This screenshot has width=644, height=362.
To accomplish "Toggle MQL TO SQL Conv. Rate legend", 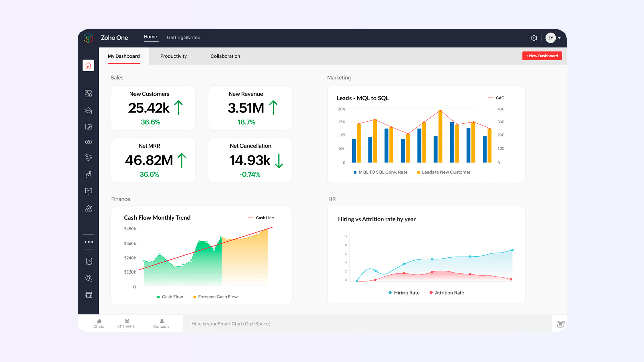I will tap(380, 172).
